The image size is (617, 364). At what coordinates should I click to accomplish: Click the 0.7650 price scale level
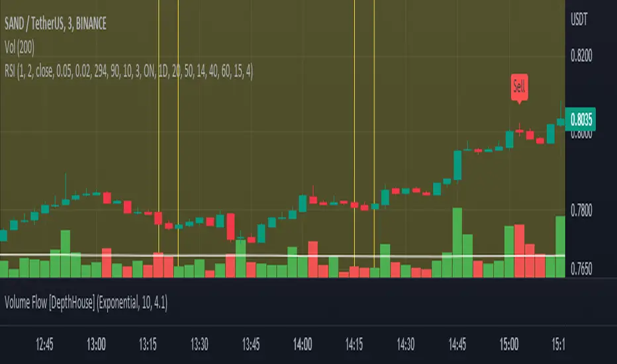[x=581, y=269]
